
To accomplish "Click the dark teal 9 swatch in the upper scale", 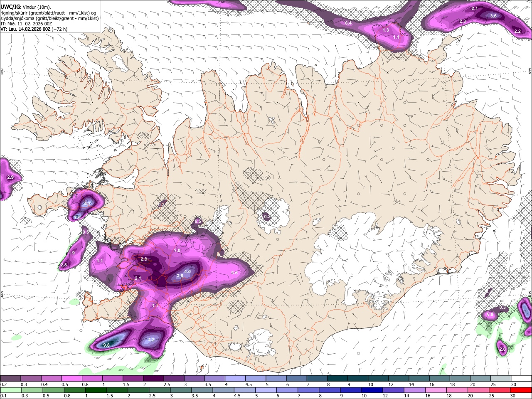I will [358, 378].
